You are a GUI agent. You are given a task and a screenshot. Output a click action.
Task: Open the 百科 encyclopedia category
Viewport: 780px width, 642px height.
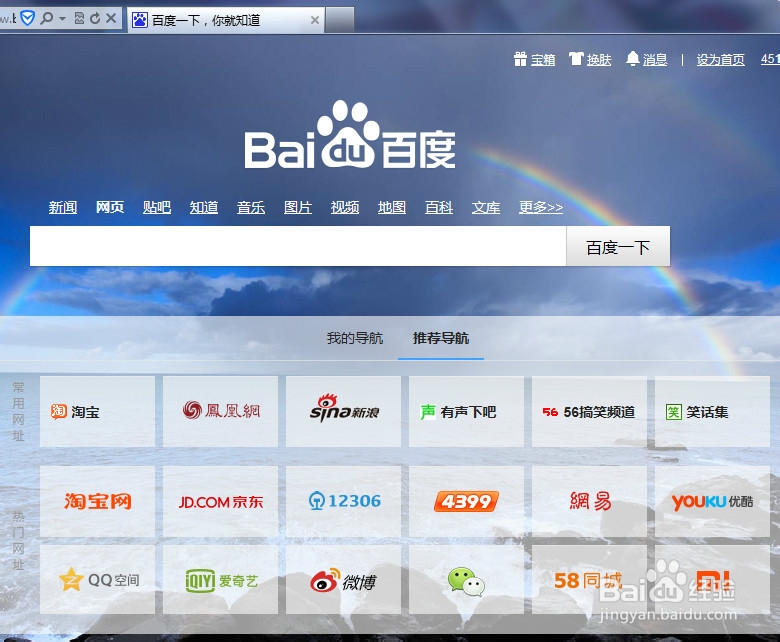coord(439,207)
